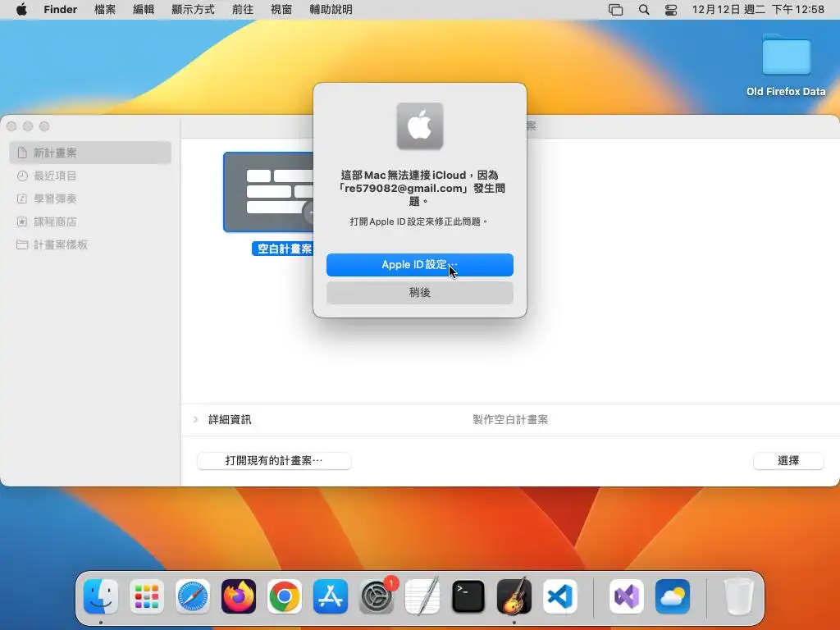This screenshot has width=840, height=630.
Task: Open Visual Studio purple icon in Dock
Action: click(627, 596)
